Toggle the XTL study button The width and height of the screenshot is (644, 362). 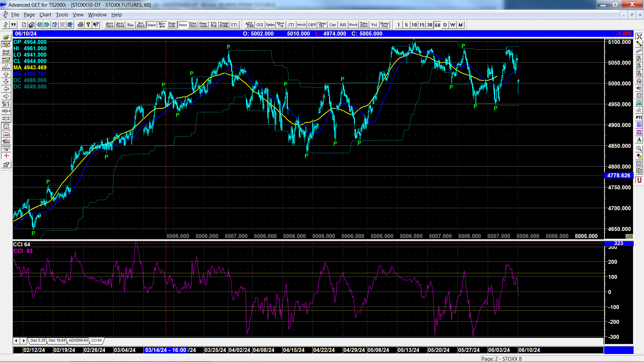[234, 25]
